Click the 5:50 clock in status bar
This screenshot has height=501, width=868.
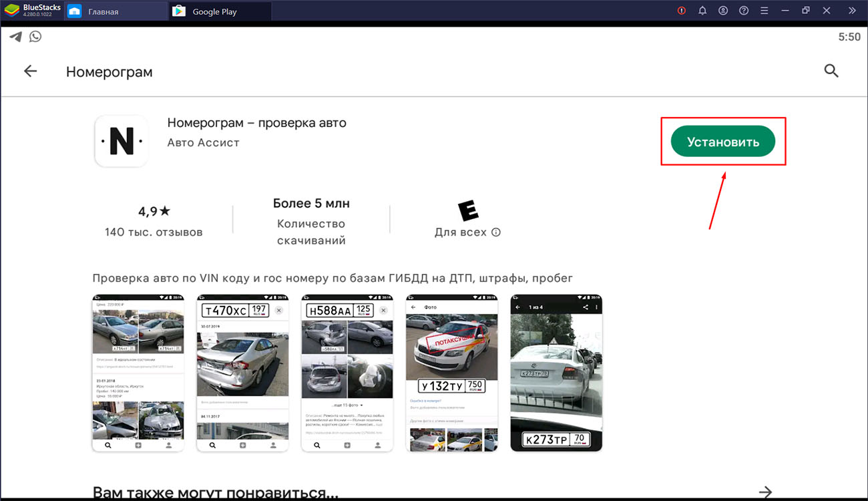[x=849, y=37]
